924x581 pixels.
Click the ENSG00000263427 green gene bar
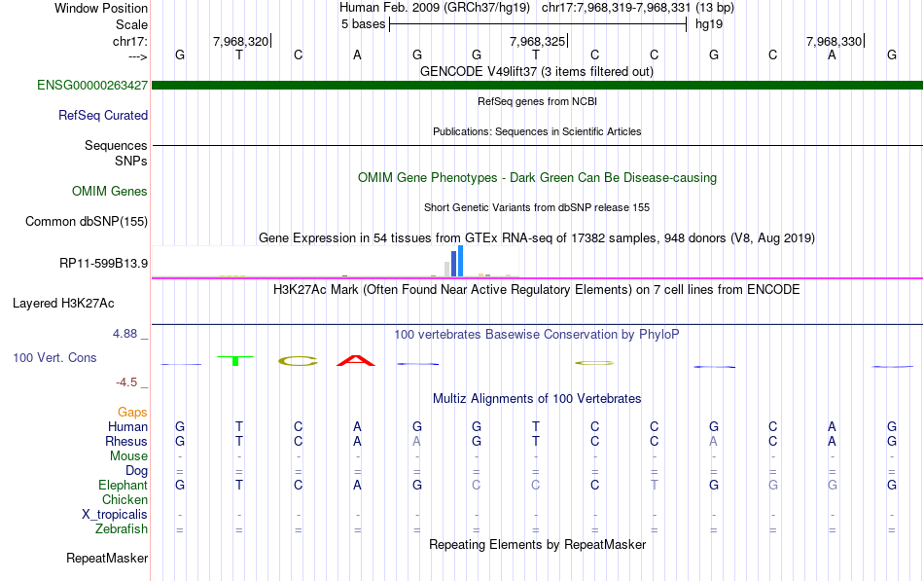[x=537, y=86]
